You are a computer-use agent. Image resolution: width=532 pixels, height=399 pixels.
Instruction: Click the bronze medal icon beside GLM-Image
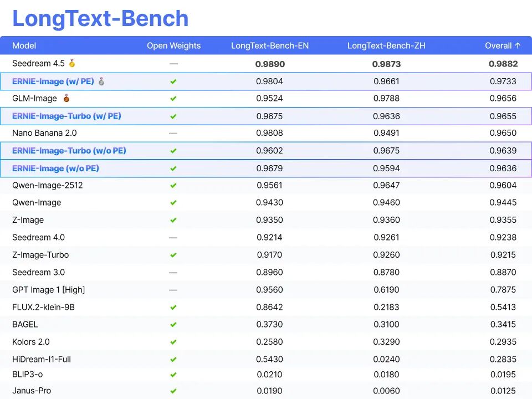(x=66, y=99)
